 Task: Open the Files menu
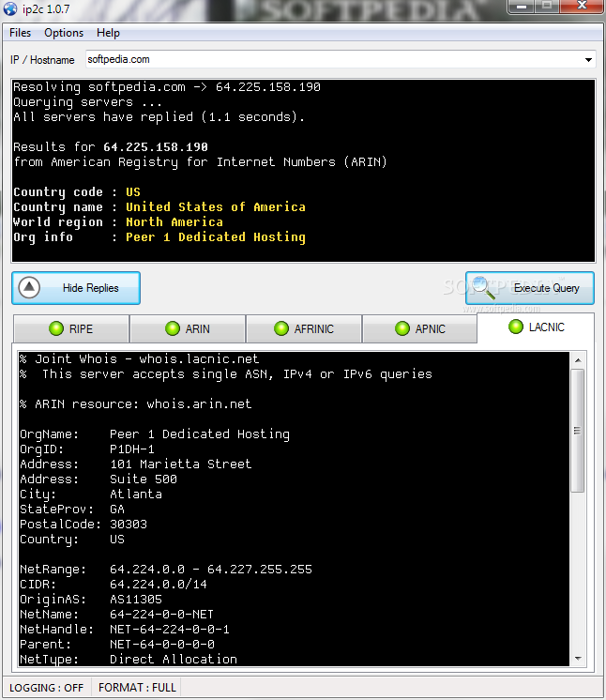click(x=20, y=33)
